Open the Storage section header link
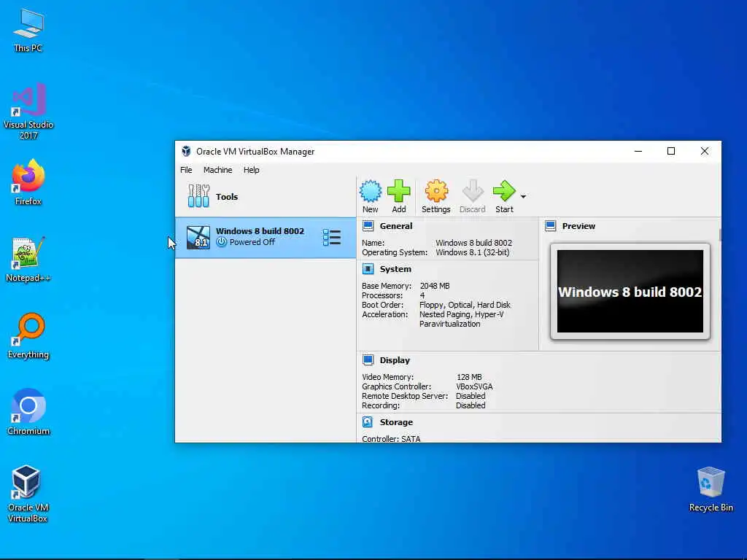Image resolution: width=747 pixels, height=560 pixels. tap(396, 422)
